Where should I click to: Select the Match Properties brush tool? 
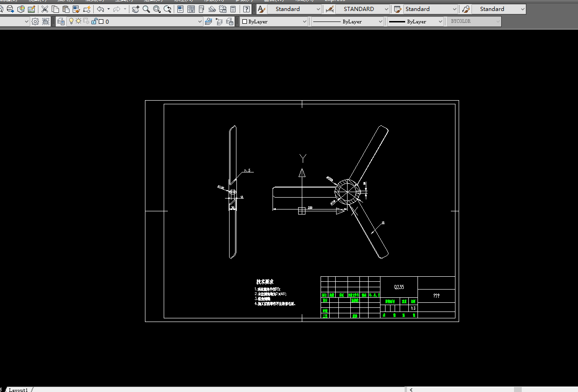click(x=76, y=9)
